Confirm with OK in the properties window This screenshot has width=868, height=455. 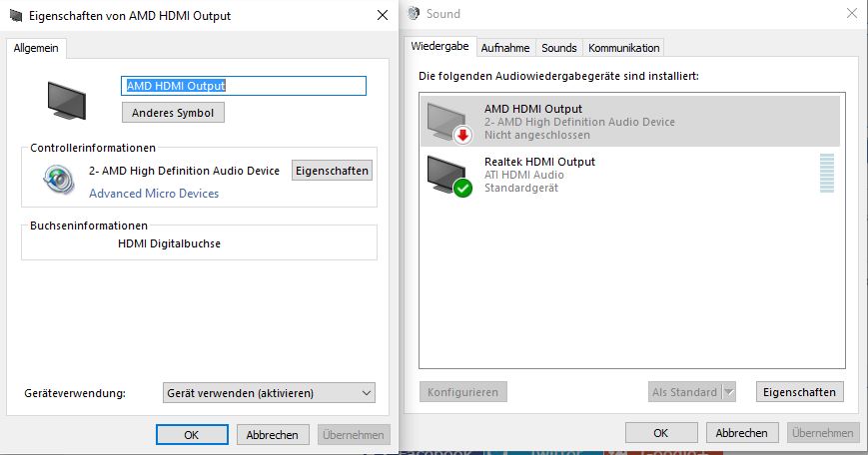click(x=192, y=434)
